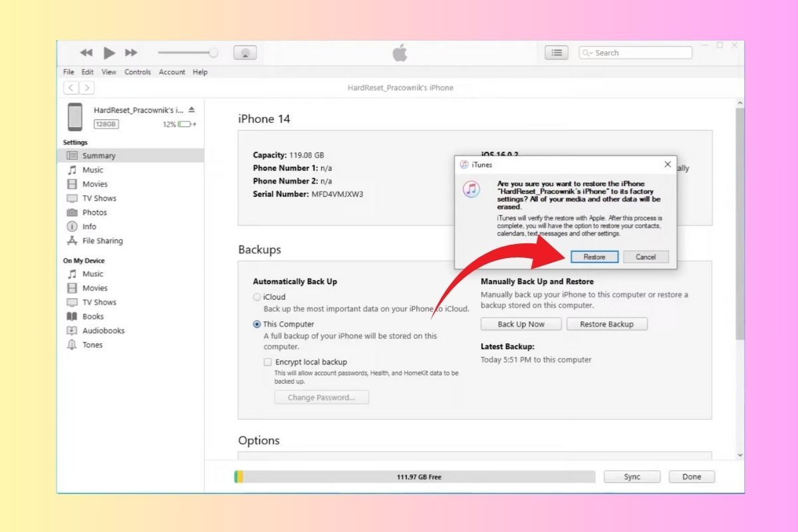The image size is (798, 532).
Task: Click the eject icon next to the iPhone
Action: [190, 110]
